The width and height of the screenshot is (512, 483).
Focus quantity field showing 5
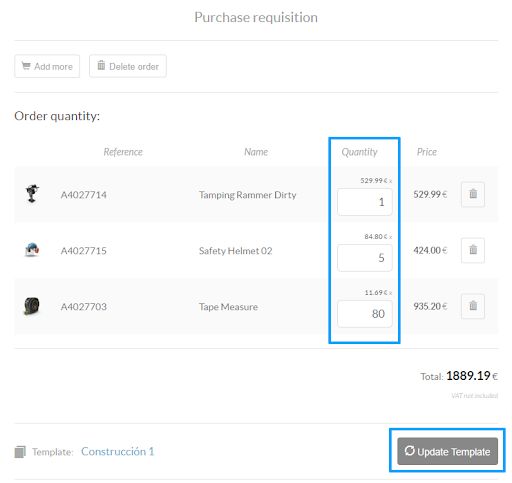point(365,258)
